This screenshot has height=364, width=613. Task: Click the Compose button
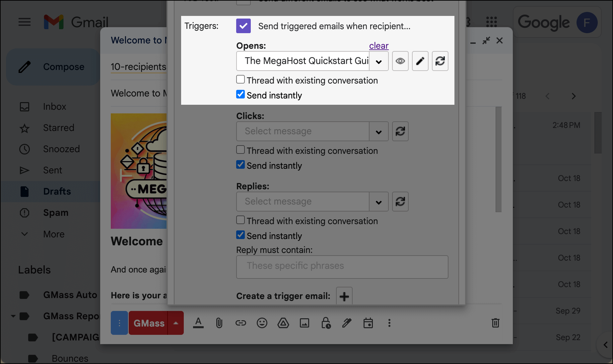pyautogui.click(x=53, y=67)
